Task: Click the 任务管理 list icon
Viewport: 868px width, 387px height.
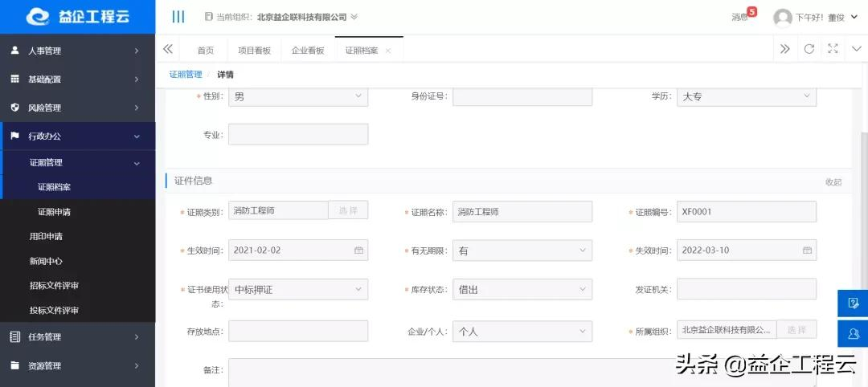Action: (15, 336)
